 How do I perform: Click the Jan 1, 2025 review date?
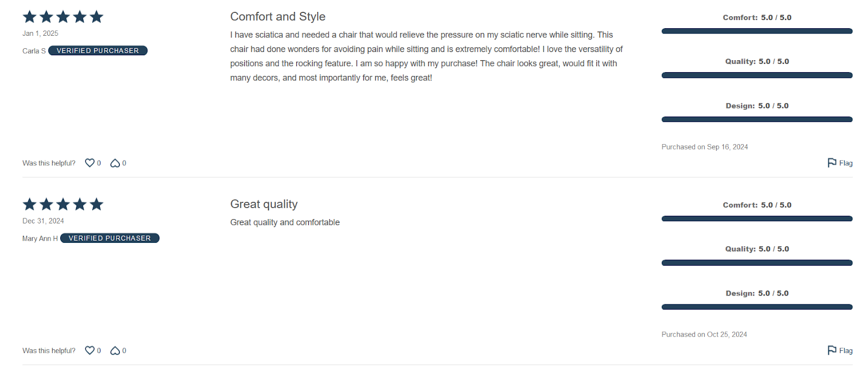point(40,33)
